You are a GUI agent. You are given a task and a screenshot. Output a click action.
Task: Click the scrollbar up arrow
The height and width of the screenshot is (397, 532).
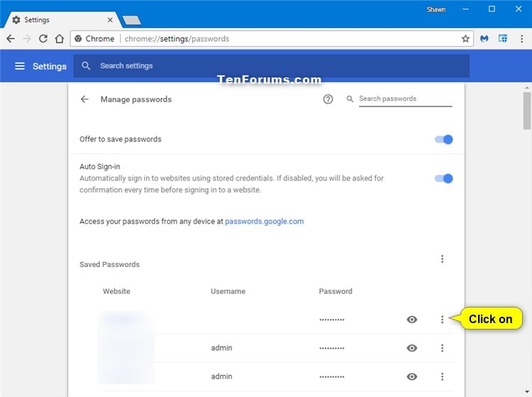[x=527, y=87]
